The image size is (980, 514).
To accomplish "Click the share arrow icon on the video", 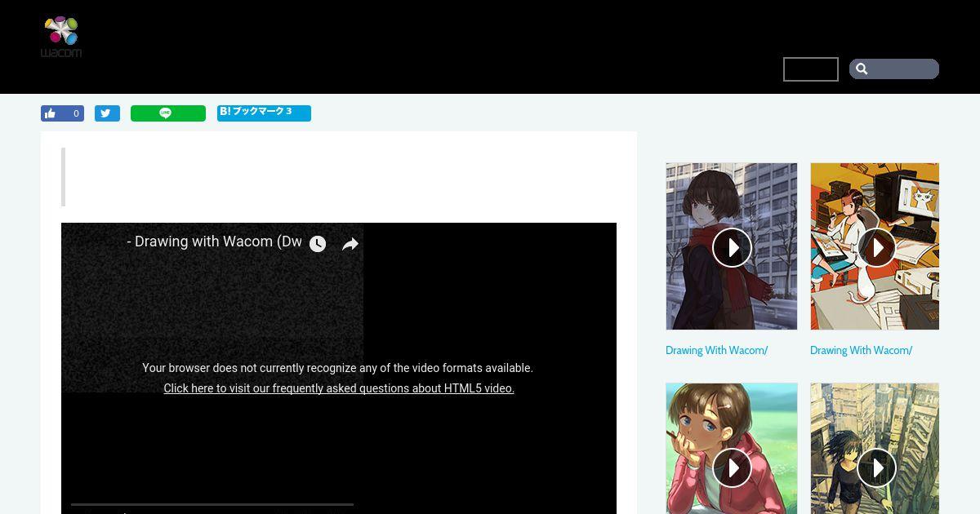I will point(350,243).
